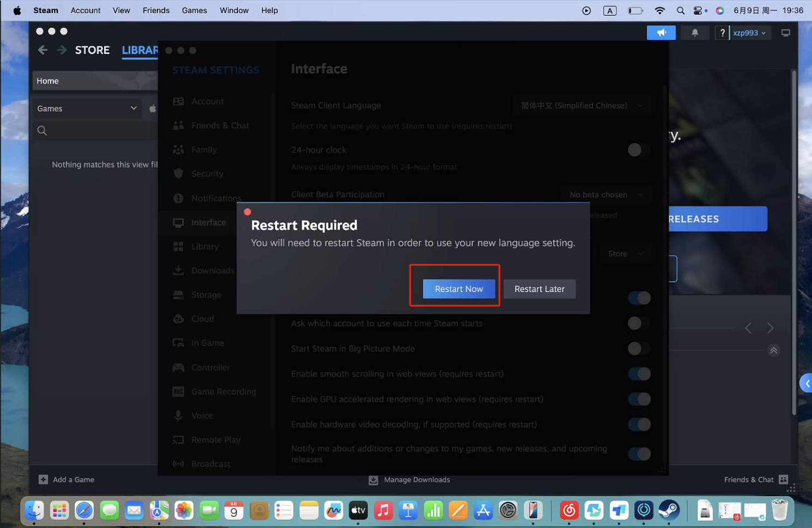Screen dimensions: 812x528
Task: Toggle GPU accelerated rendering switch
Action: click(x=639, y=399)
